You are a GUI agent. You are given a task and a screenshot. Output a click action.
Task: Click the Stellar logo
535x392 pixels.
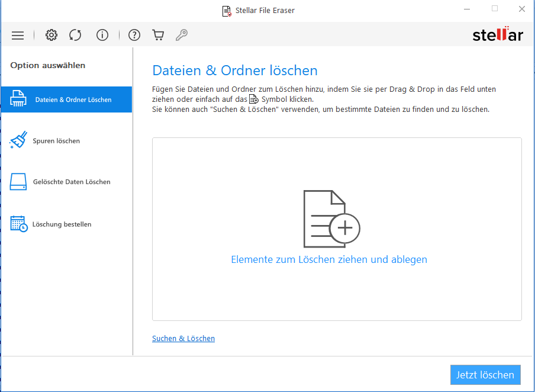tap(498, 35)
